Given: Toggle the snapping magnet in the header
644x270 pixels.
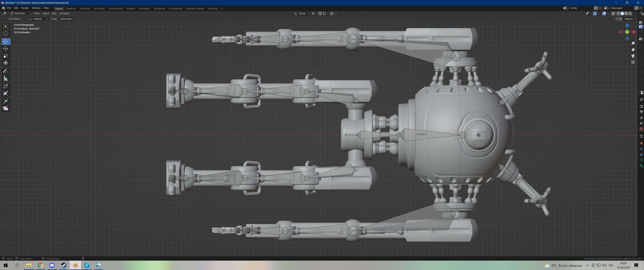Looking at the screenshot, I should (320, 13).
